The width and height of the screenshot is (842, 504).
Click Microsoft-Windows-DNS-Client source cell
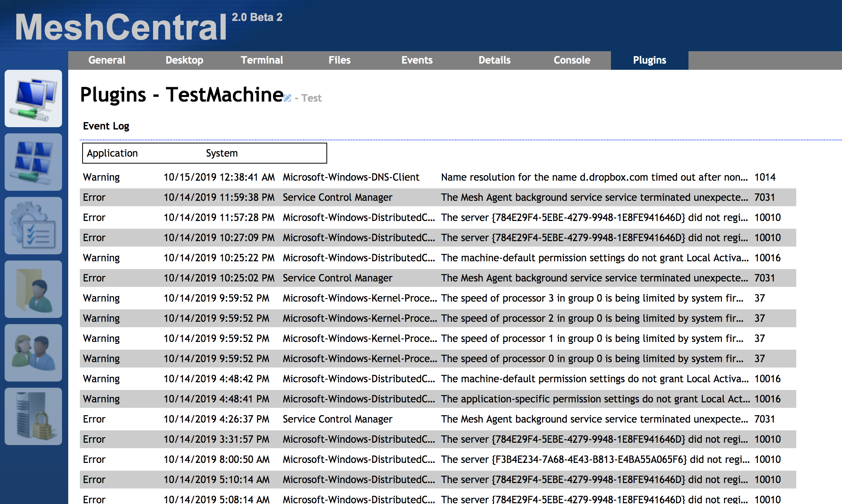[351, 177]
